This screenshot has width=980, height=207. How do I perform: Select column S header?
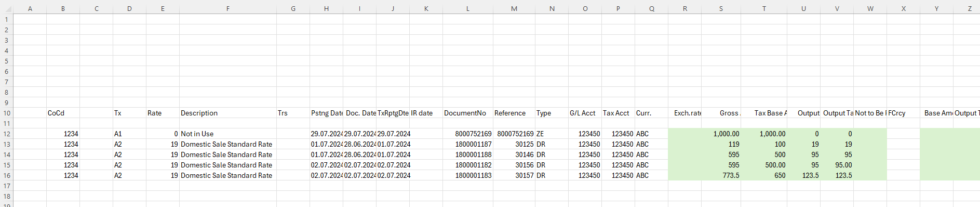(721, 9)
